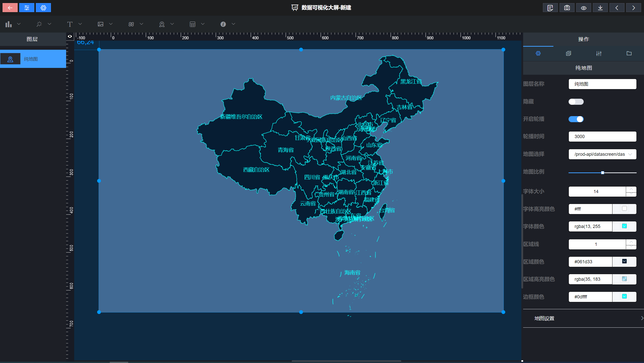Click the 字体高亮颜色 #fff text field
This screenshot has width=644, height=363.
coord(591,209)
